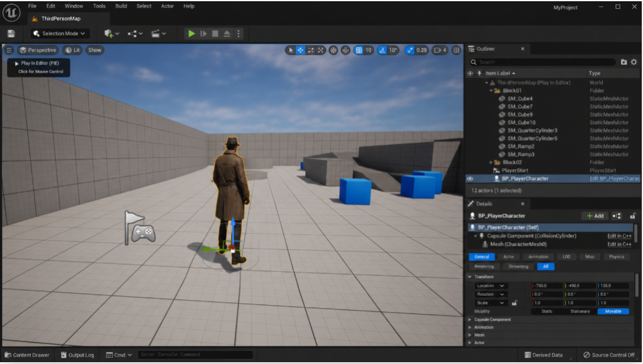Open the Build menu
This screenshot has height=364, width=643.
pyautogui.click(x=121, y=6)
